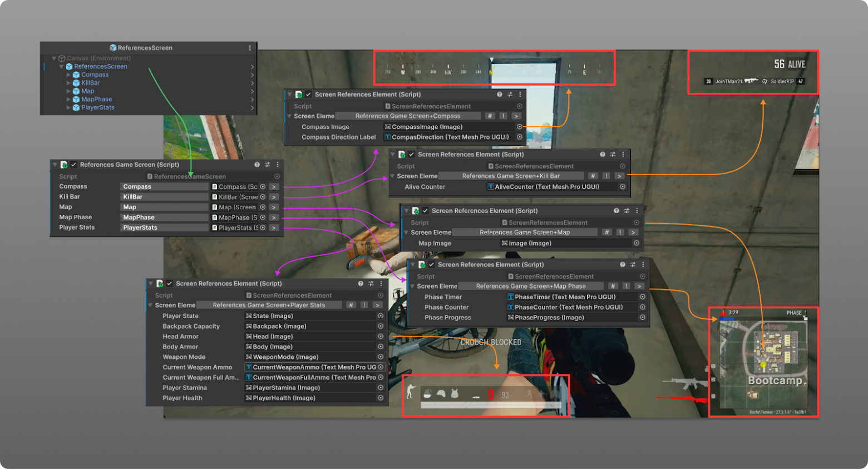868x469 pixels.
Task: Disable the Screen References Element script for Compass
Action: [308, 95]
